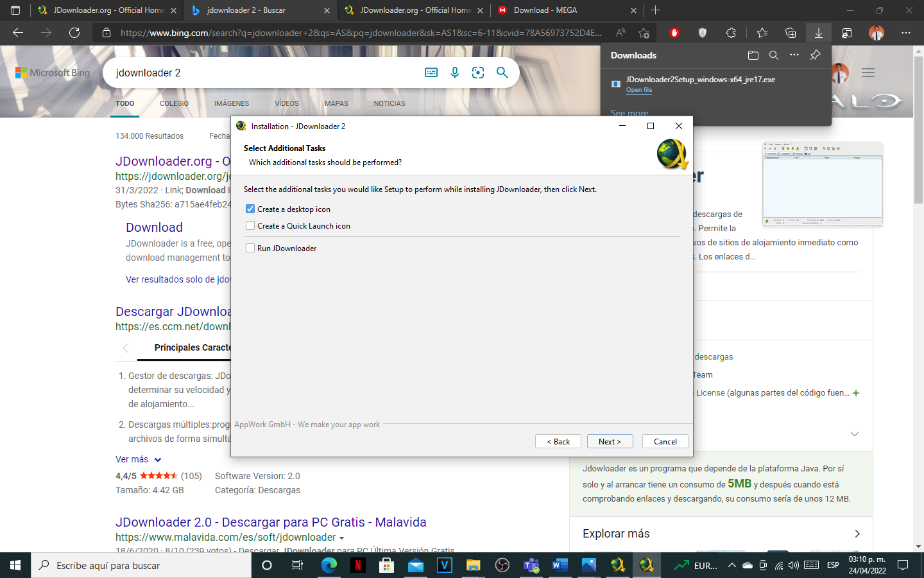This screenshot has height=578, width=924.
Task: Expand Explorar más section arrow
Action: click(857, 534)
